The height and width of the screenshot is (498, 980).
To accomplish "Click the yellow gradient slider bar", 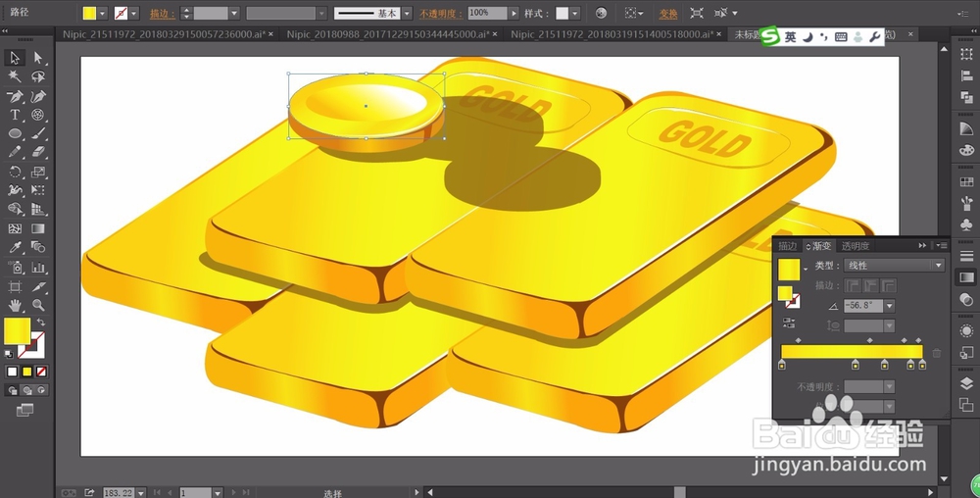I will pos(852,352).
